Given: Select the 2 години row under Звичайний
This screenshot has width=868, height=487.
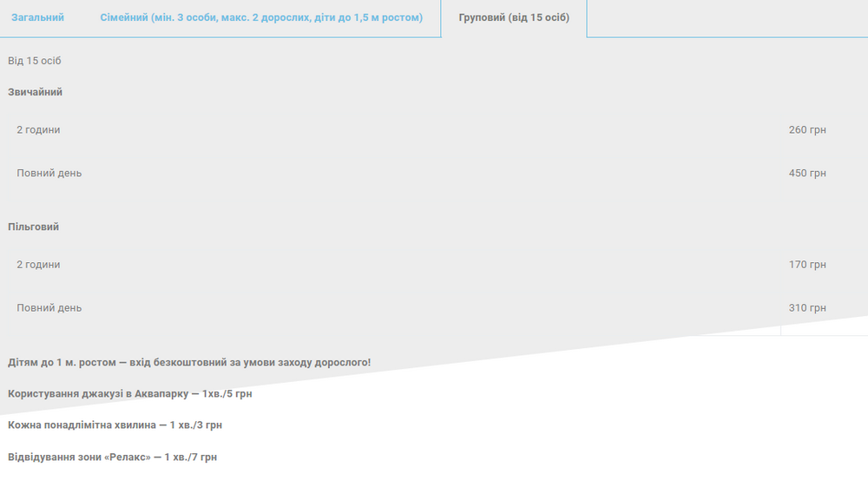Looking at the screenshot, I should [x=38, y=130].
